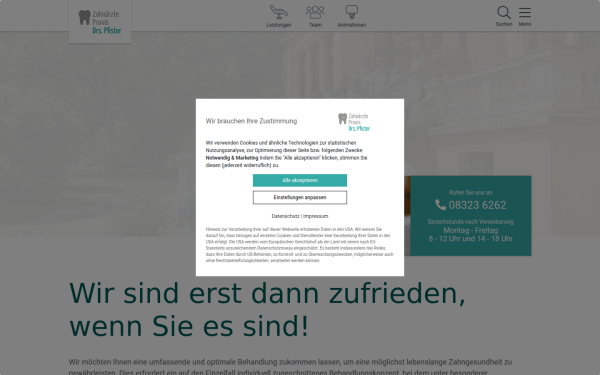The height and width of the screenshot is (375, 600).
Task: Open the Team people icon
Action: click(x=315, y=12)
